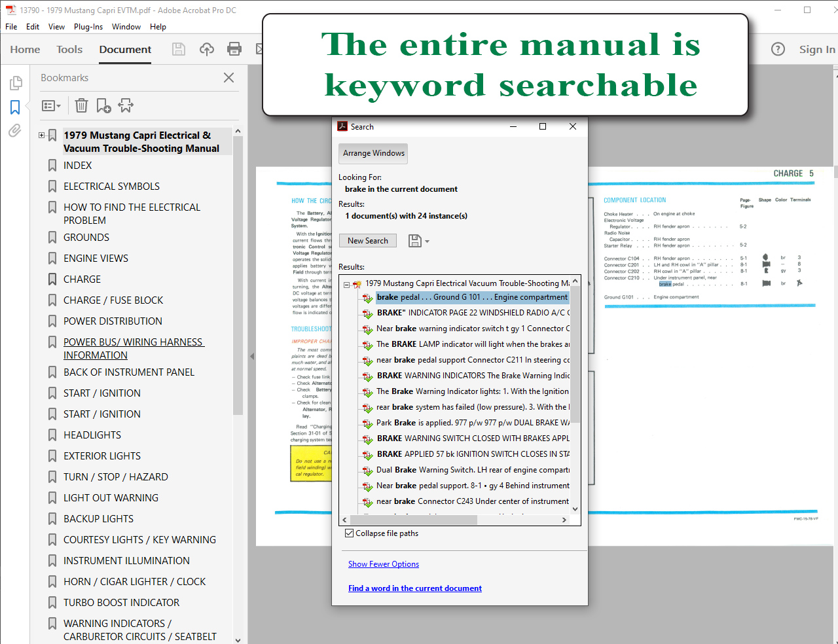Open the Window menu
The width and height of the screenshot is (838, 644).
[x=126, y=27]
